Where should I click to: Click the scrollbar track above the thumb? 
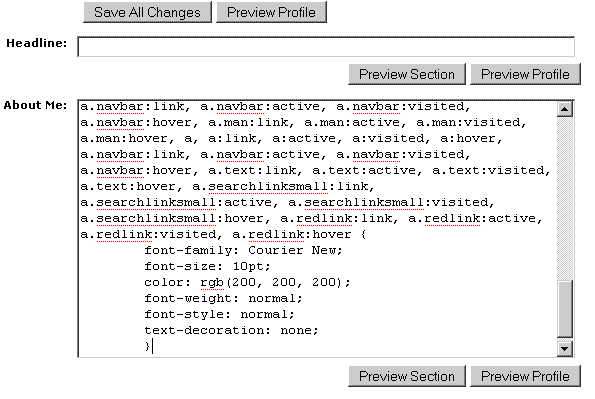(565, 198)
